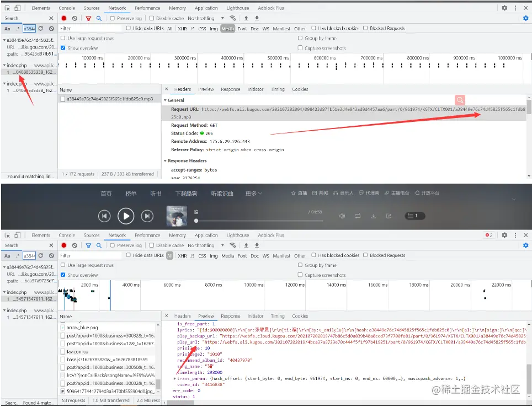The image size is (532, 407).
Task: Open Timing tab in top request details
Action: [278, 89]
